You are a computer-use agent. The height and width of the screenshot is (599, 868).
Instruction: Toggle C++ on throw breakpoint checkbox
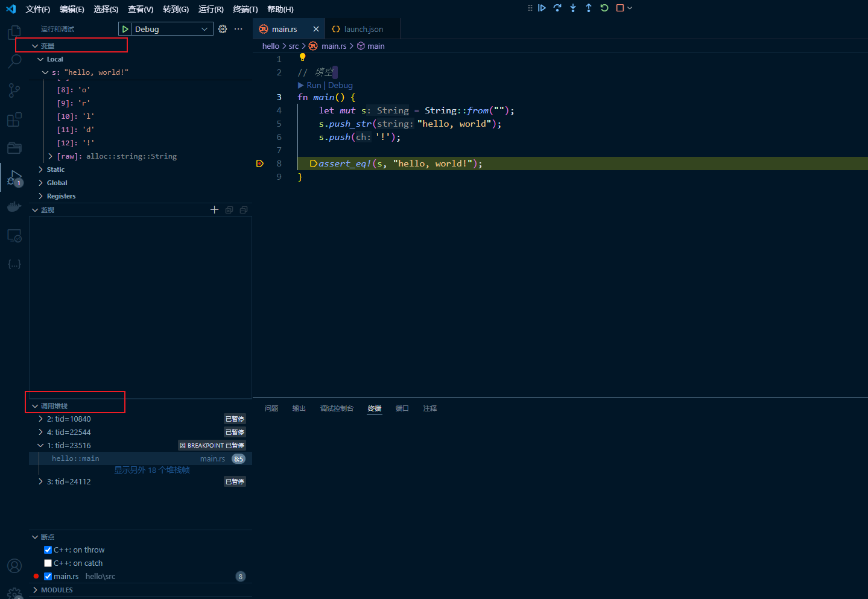(48, 550)
